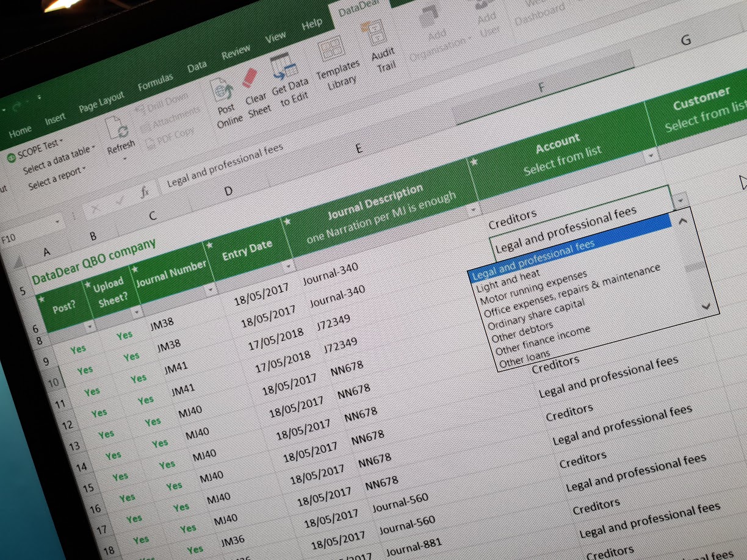Open the Journal Number column filter arrow
Image resolution: width=747 pixels, height=560 pixels.
[211, 290]
